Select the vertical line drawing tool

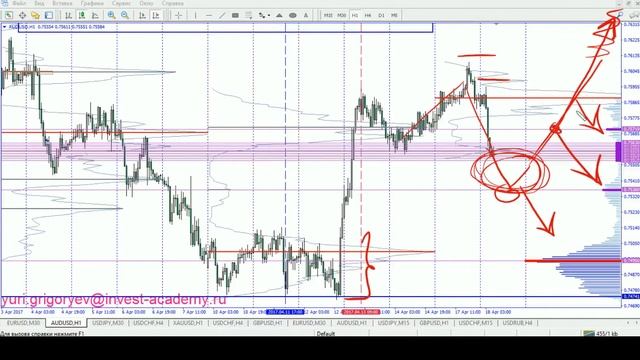[x=196, y=16]
